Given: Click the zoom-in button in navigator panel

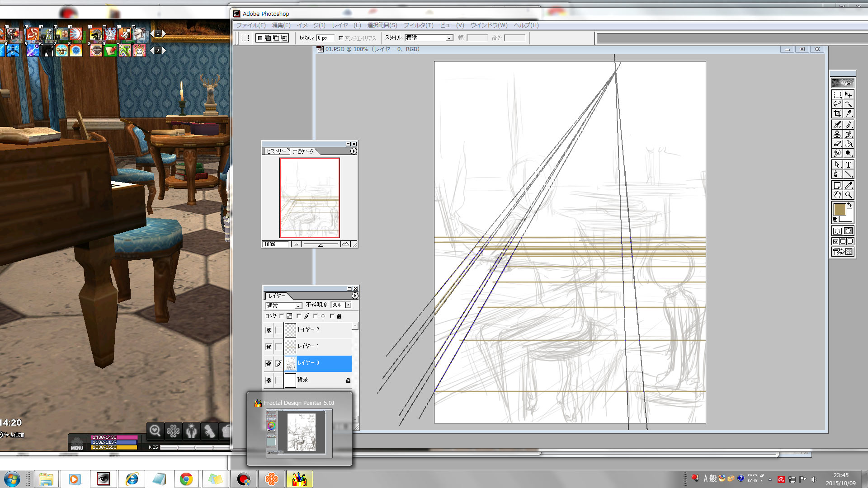Looking at the screenshot, I should point(345,244).
